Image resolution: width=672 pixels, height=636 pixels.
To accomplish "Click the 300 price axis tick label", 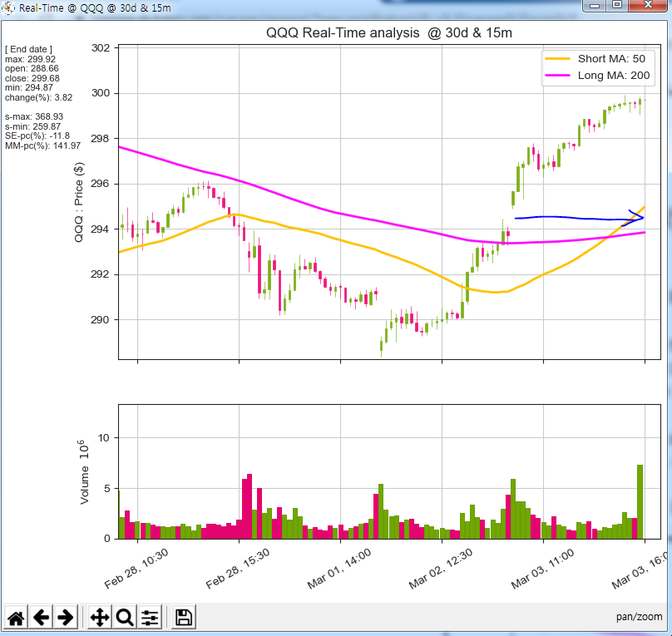I will pyautogui.click(x=101, y=93).
